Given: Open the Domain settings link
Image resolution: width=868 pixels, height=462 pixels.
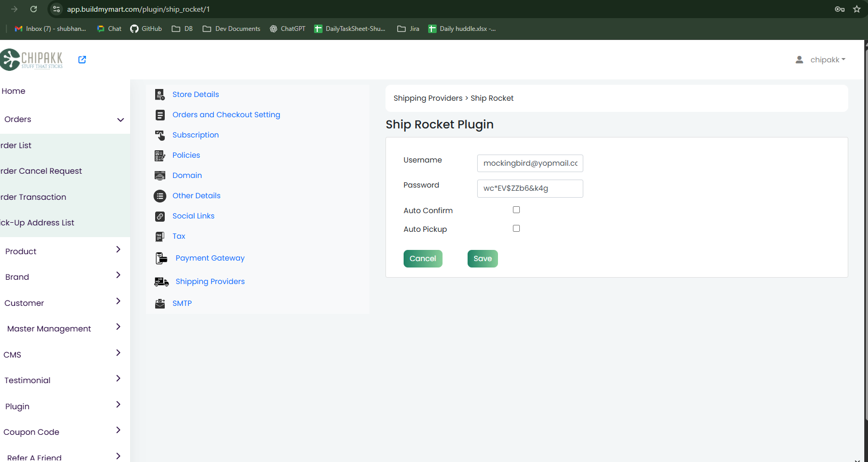Looking at the screenshot, I should (187, 175).
